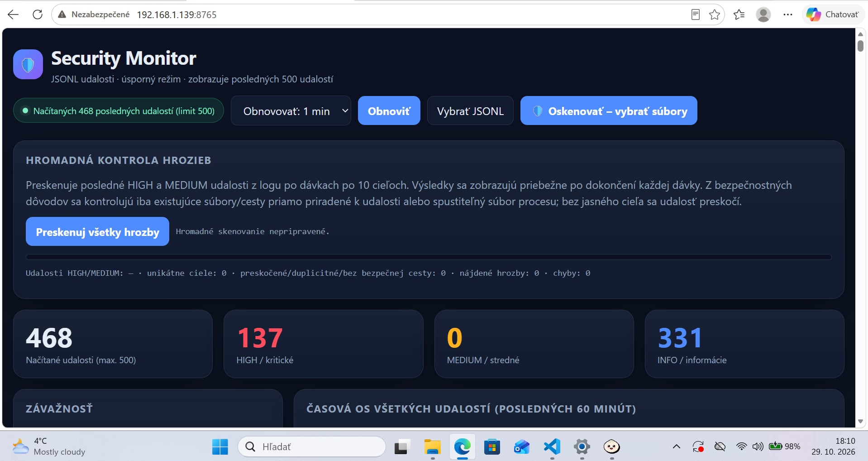Click the Načítaných 468 posledných udalostí status pill
Viewport: 868px width, 461px height.
(x=119, y=110)
